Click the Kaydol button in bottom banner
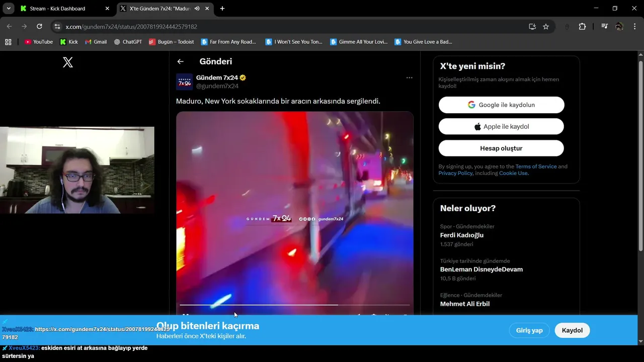Image resolution: width=644 pixels, height=362 pixels. [x=572, y=330]
